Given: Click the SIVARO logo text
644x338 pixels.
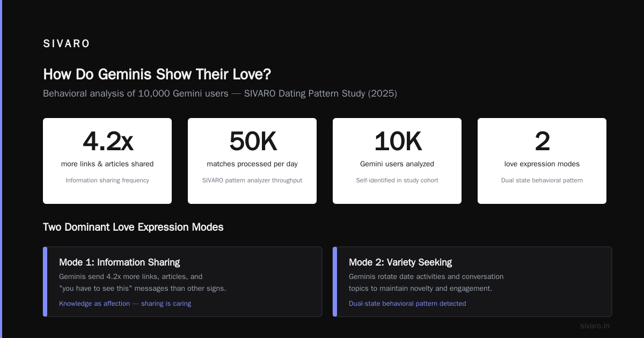Looking at the screenshot, I should (67, 44).
